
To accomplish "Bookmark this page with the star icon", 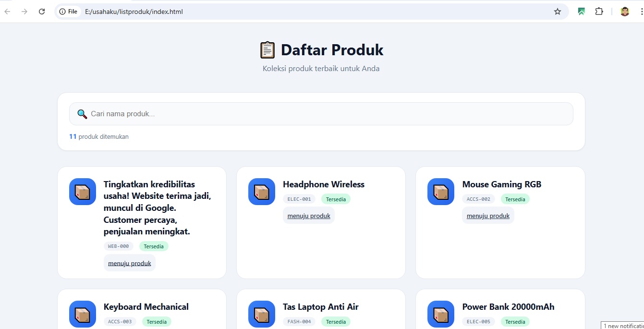I will pyautogui.click(x=558, y=12).
